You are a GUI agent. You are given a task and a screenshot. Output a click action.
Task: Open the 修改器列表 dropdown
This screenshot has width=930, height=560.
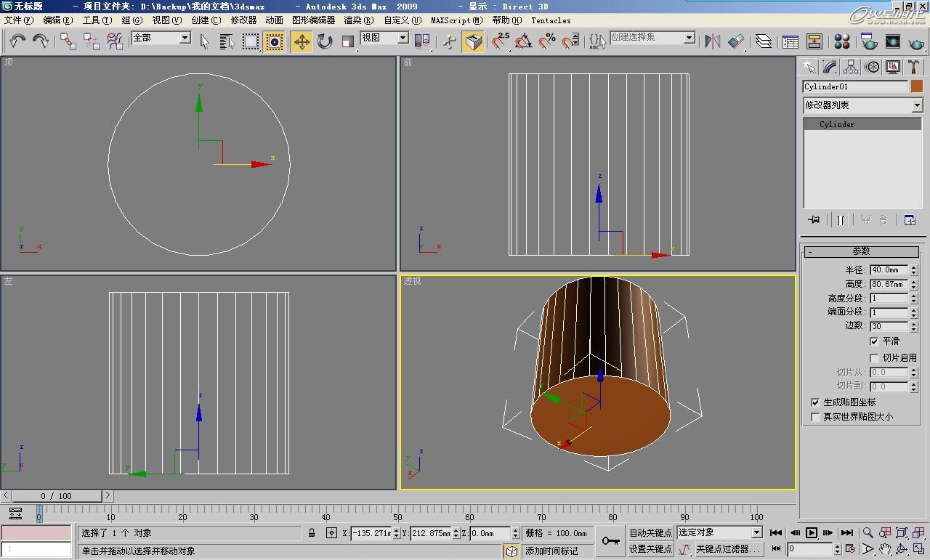pos(917,105)
